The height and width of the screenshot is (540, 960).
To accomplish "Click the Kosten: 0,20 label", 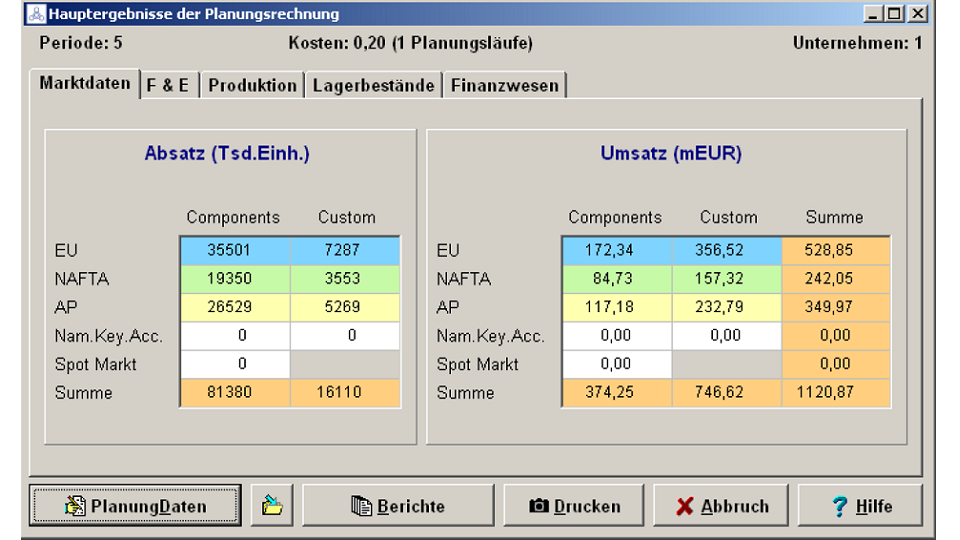I will coord(410,43).
